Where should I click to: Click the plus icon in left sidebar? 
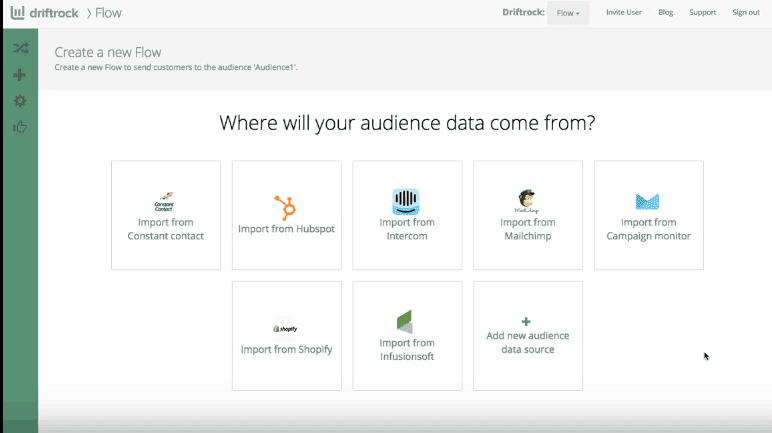coord(20,75)
